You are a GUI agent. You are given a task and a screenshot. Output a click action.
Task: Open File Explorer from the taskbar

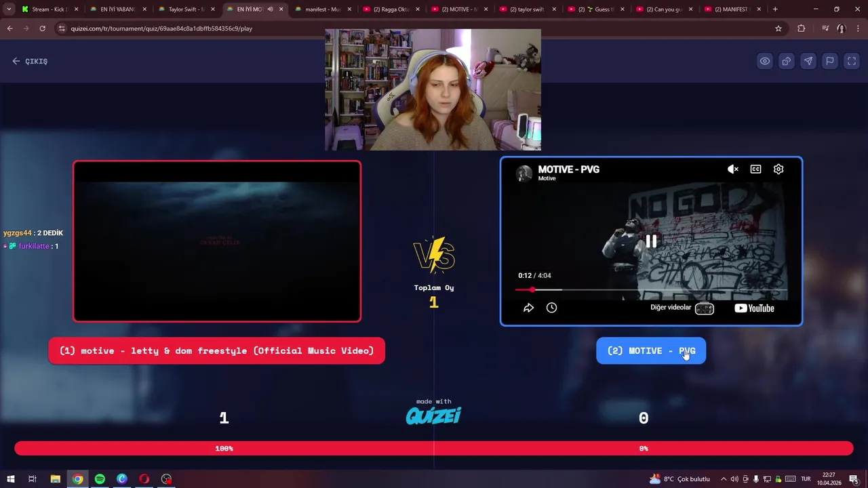tap(56, 479)
